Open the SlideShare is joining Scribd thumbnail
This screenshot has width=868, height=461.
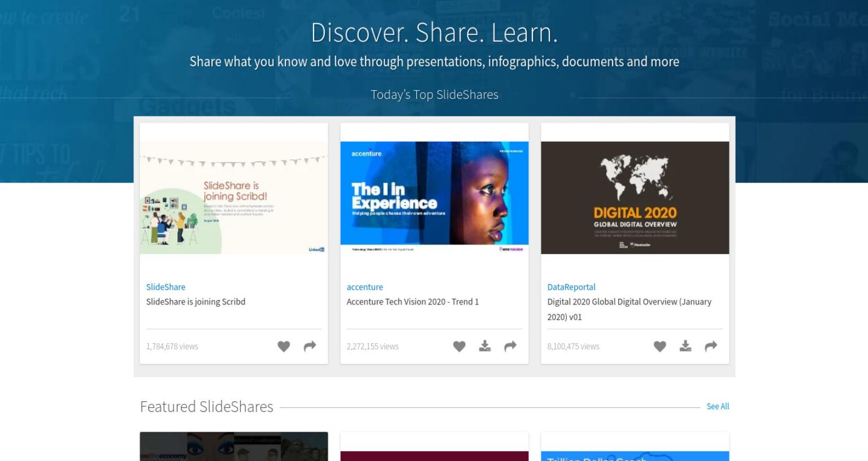pyautogui.click(x=234, y=198)
